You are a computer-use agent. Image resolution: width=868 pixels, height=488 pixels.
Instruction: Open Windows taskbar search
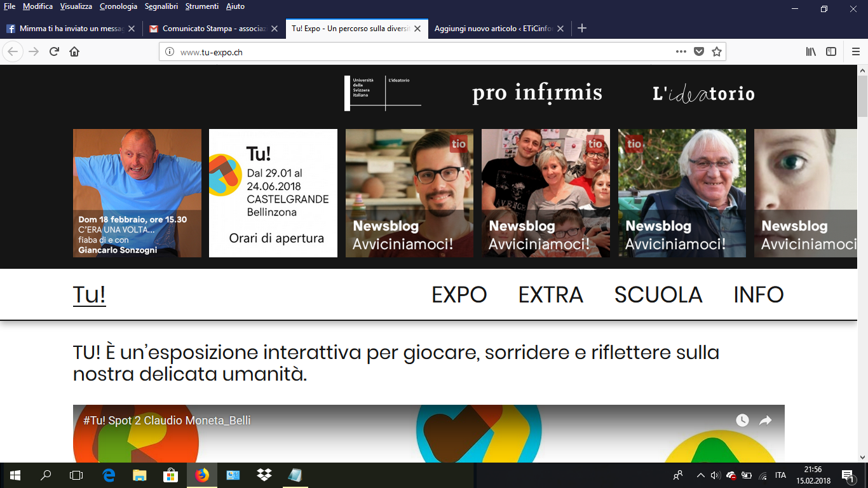pos(46,475)
